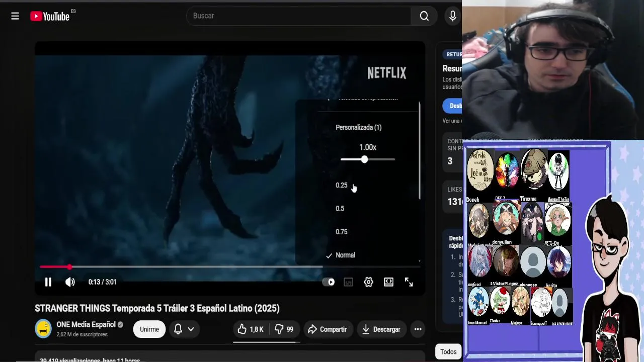644x362 pixels.
Task: Expand notification options chevron
Action: [x=191, y=329]
